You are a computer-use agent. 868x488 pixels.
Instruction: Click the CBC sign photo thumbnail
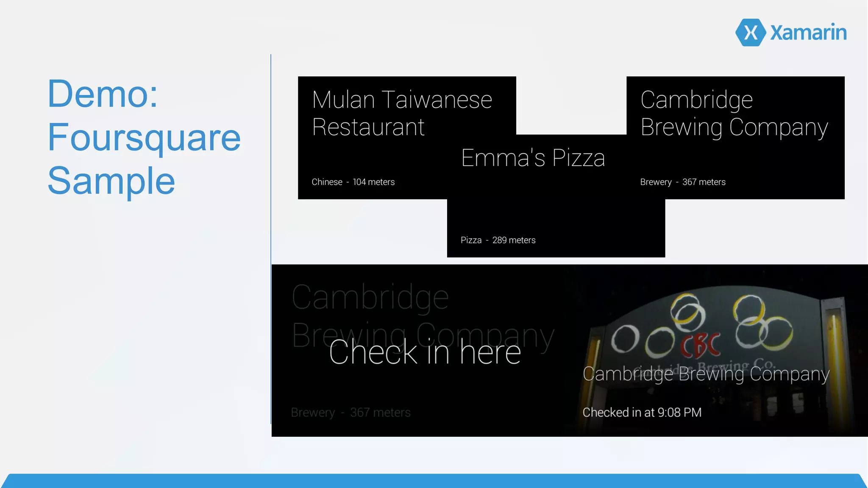(x=716, y=351)
